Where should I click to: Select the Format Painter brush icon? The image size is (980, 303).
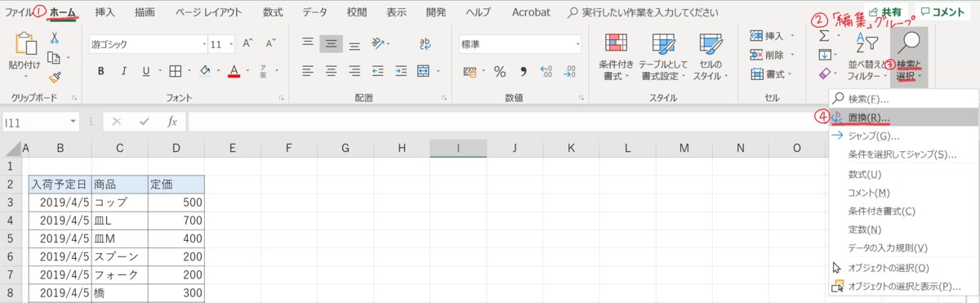coord(55,77)
